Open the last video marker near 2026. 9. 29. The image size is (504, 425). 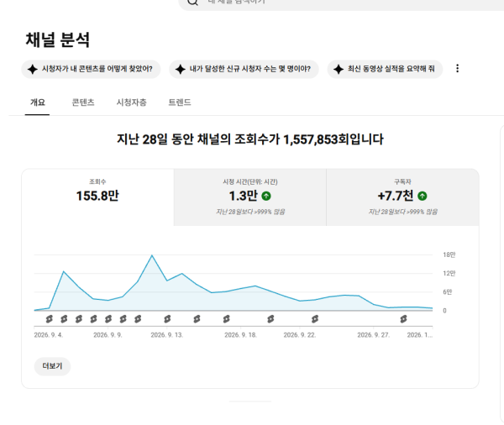[403, 319]
